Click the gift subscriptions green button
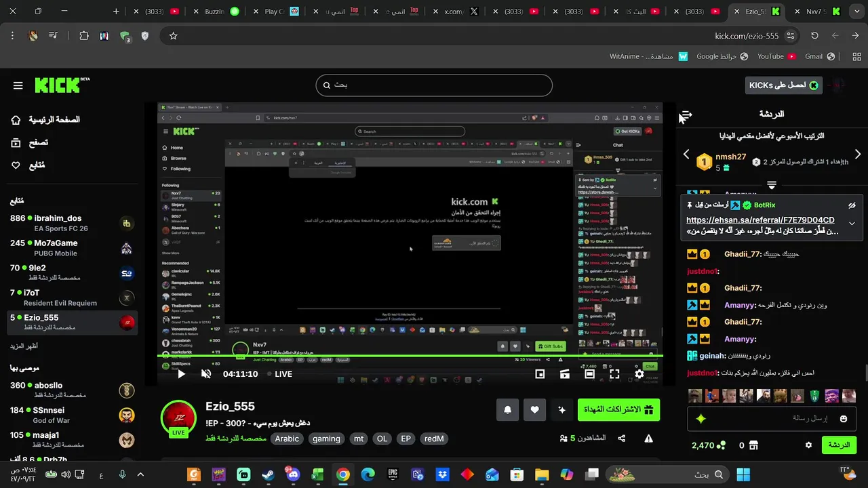This screenshot has height=488, width=868. [618, 409]
